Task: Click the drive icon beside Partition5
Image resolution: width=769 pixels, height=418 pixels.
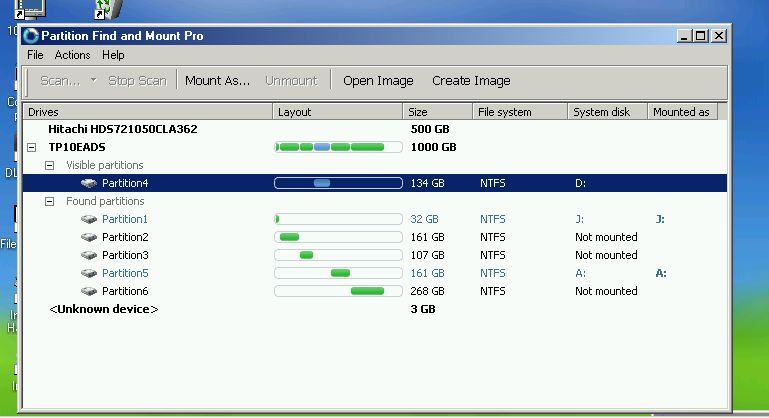Action: tap(89, 273)
